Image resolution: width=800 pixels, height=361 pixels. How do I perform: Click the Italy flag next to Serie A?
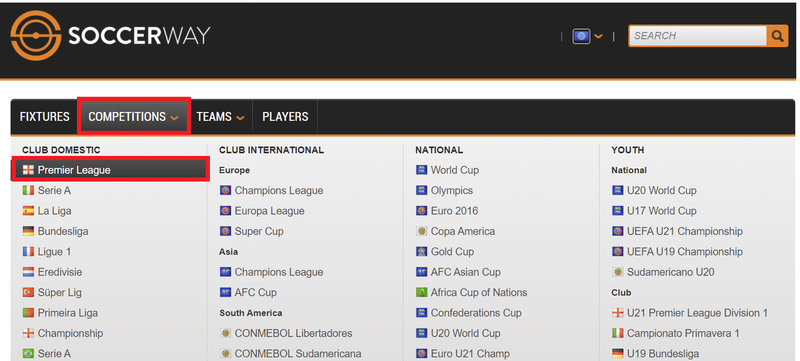click(28, 191)
